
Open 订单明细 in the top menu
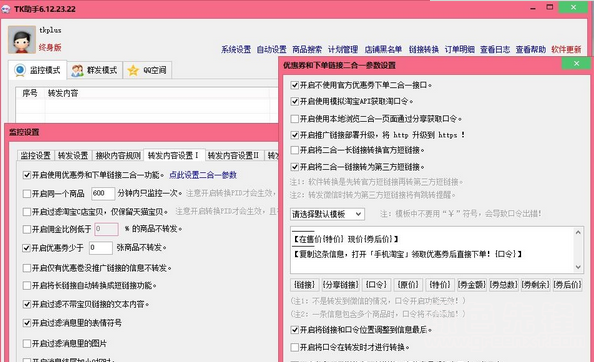[x=460, y=50]
